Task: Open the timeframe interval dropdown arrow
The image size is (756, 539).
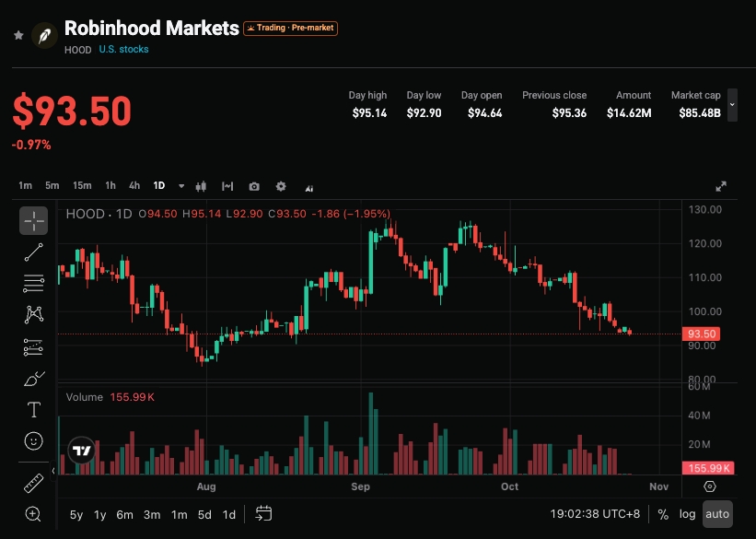Action: coord(181,186)
